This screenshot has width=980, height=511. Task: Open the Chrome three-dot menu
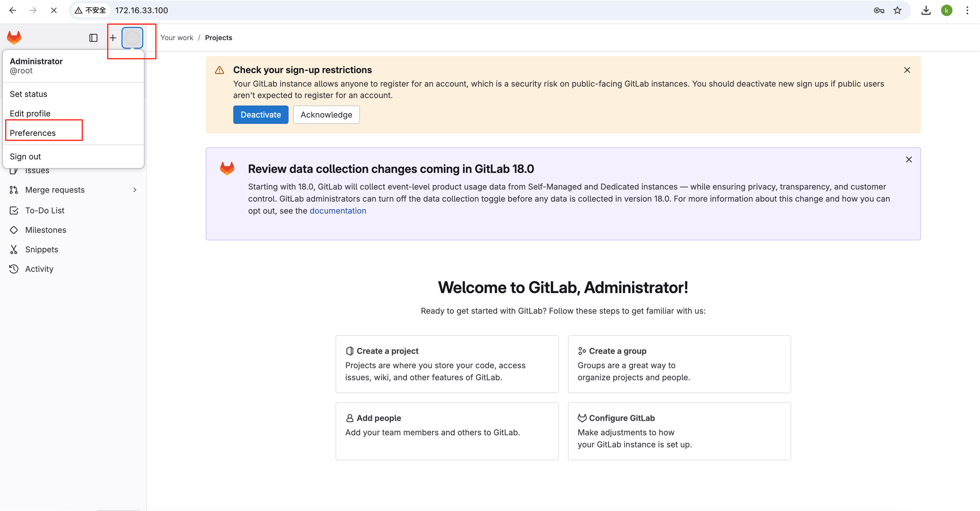tap(967, 10)
